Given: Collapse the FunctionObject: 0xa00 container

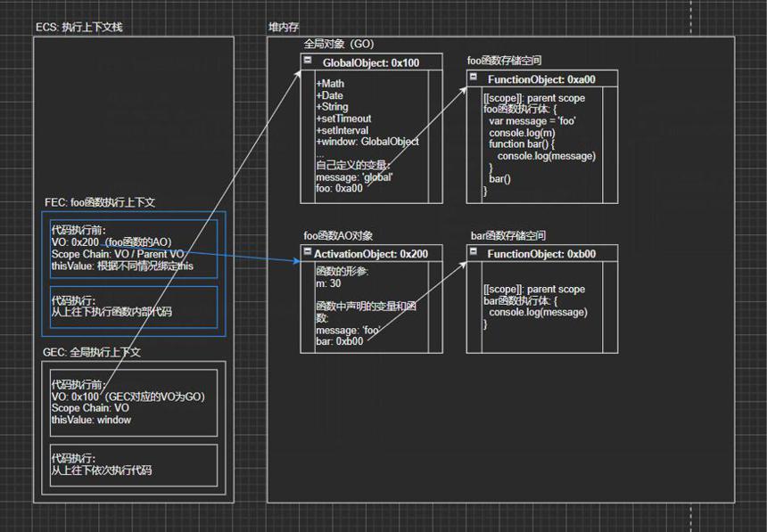Looking at the screenshot, I should pyautogui.click(x=473, y=77).
